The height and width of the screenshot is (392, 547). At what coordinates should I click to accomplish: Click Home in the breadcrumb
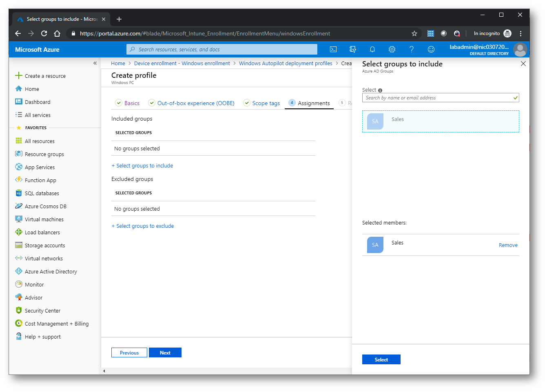tap(118, 63)
